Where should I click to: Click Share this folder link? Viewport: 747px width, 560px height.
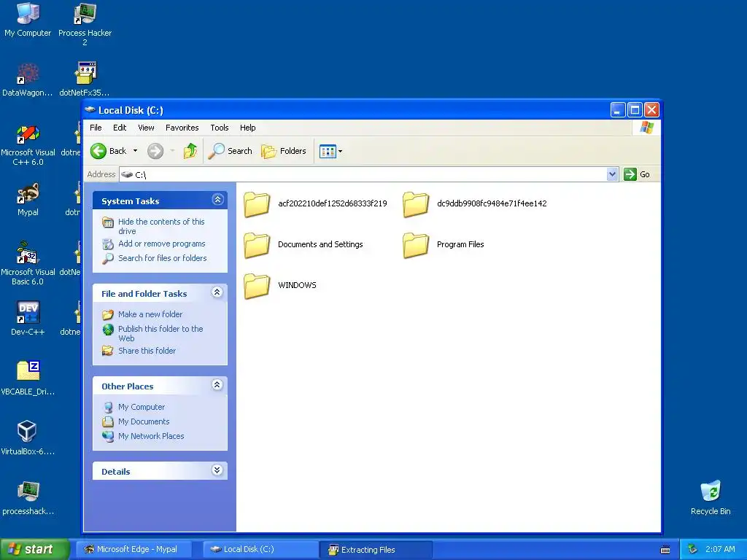(x=147, y=351)
